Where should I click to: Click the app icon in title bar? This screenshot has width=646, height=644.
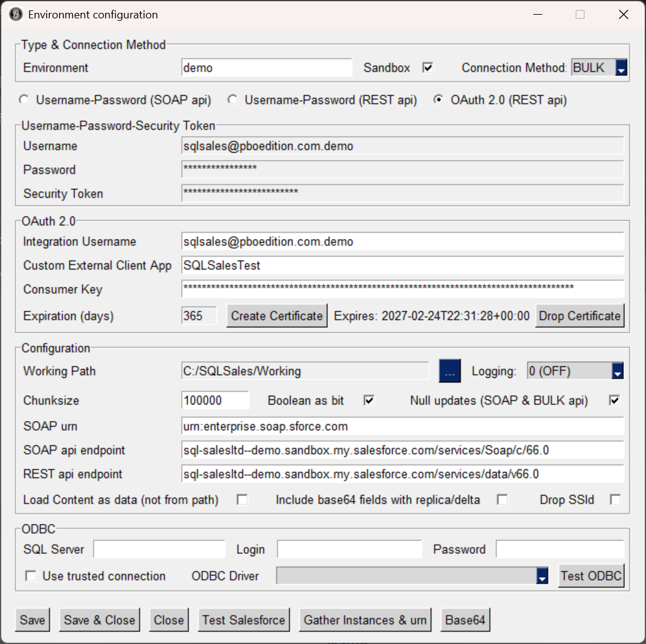(17, 15)
